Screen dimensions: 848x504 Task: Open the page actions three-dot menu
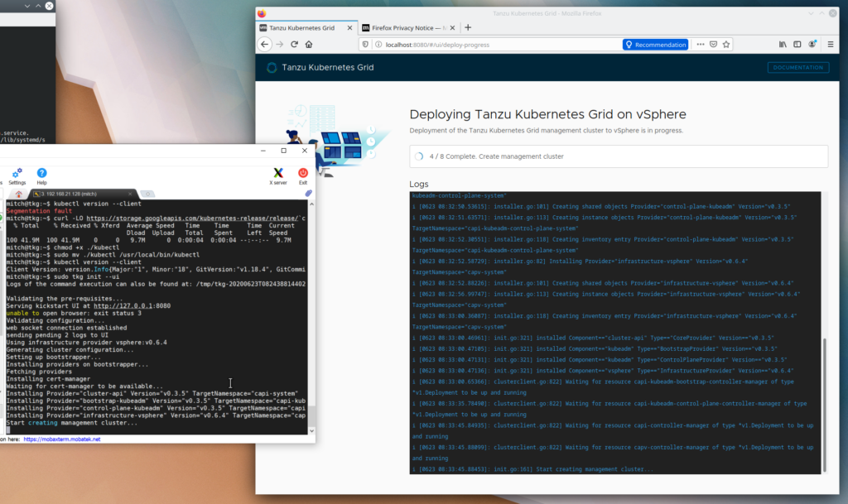coord(701,45)
